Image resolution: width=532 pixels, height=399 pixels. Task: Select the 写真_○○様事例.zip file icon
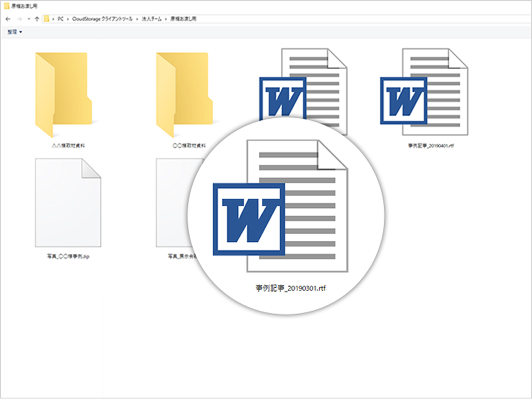coord(68,202)
